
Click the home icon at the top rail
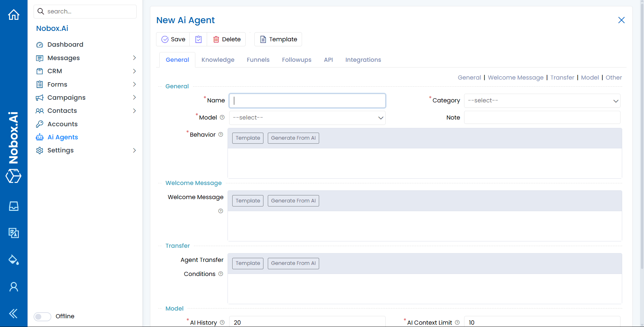(13, 15)
